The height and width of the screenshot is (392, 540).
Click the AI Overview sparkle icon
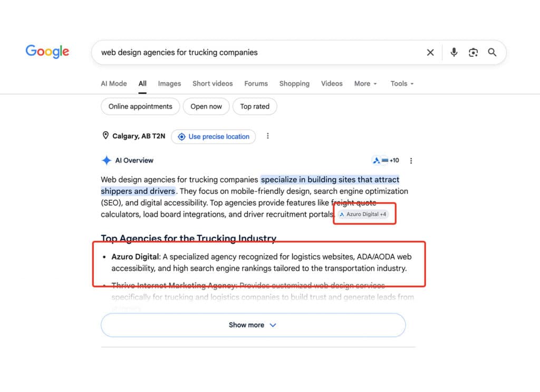(107, 160)
